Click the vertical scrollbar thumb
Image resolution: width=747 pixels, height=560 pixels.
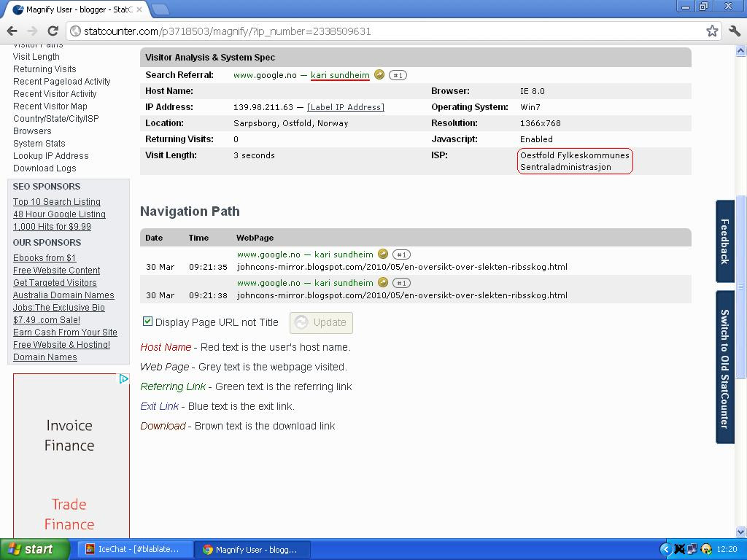click(740, 287)
